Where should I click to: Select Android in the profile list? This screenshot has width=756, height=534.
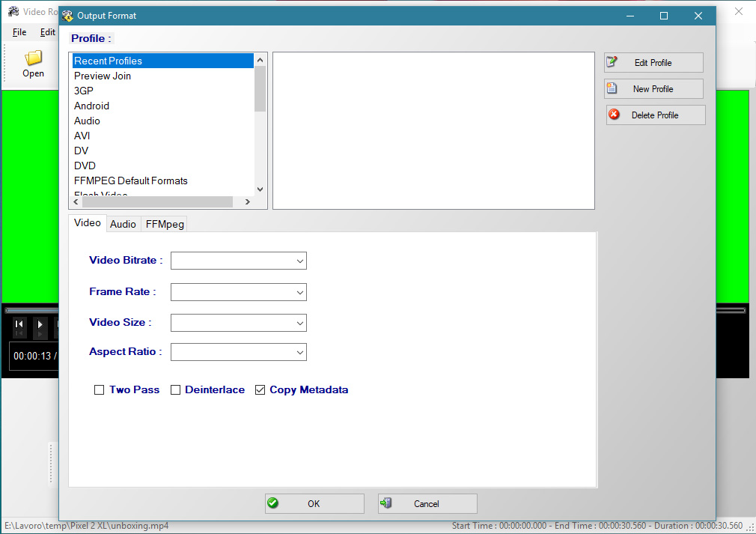point(91,106)
